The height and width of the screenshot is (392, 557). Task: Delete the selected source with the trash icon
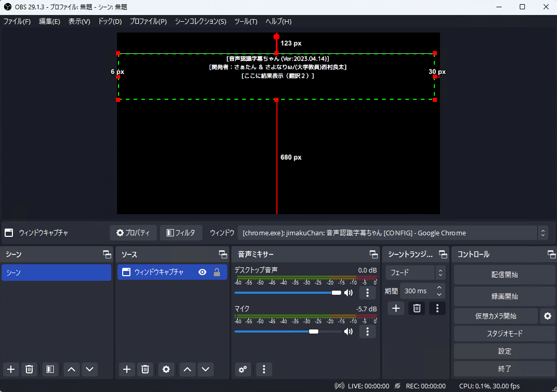(145, 369)
